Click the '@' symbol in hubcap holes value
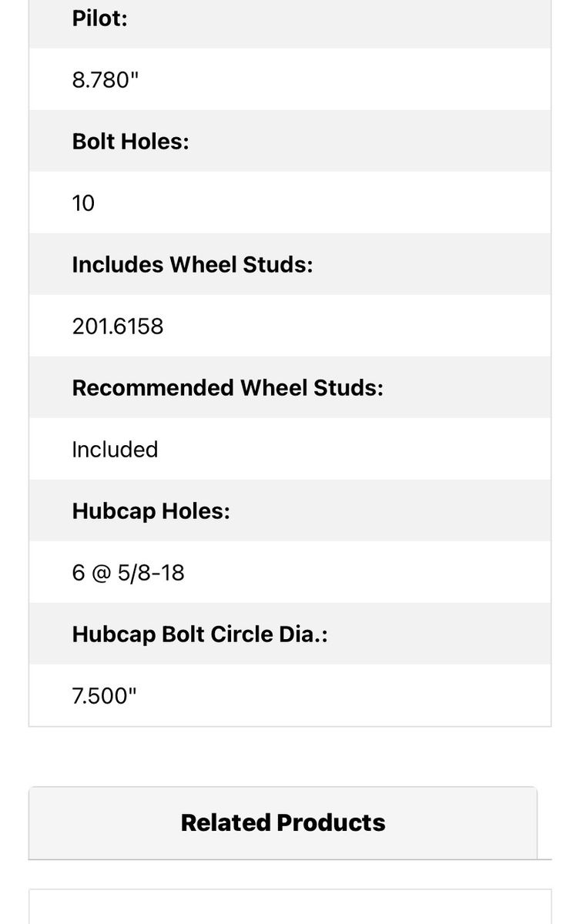The height and width of the screenshot is (924, 580). tap(101, 573)
